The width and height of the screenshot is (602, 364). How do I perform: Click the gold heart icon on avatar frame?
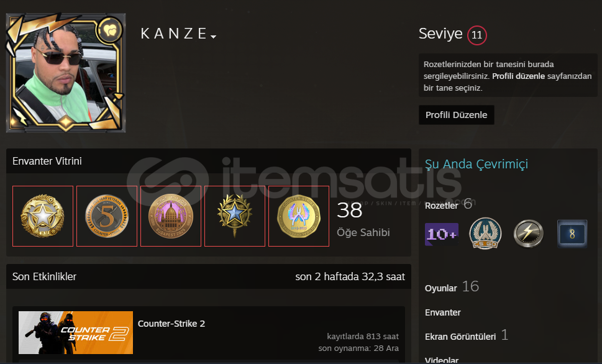pyautogui.click(x=110, y=30)
